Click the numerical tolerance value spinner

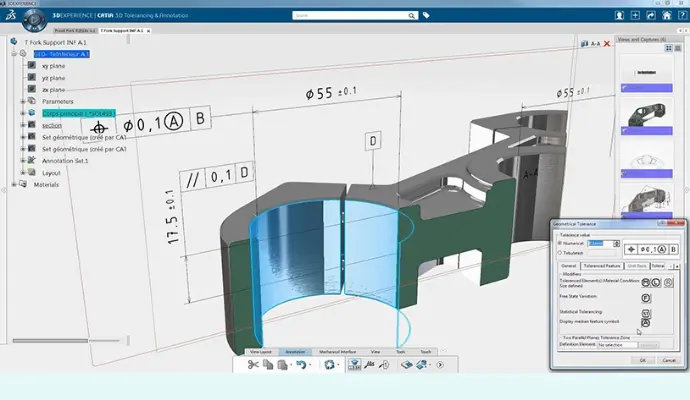(617, 243)
